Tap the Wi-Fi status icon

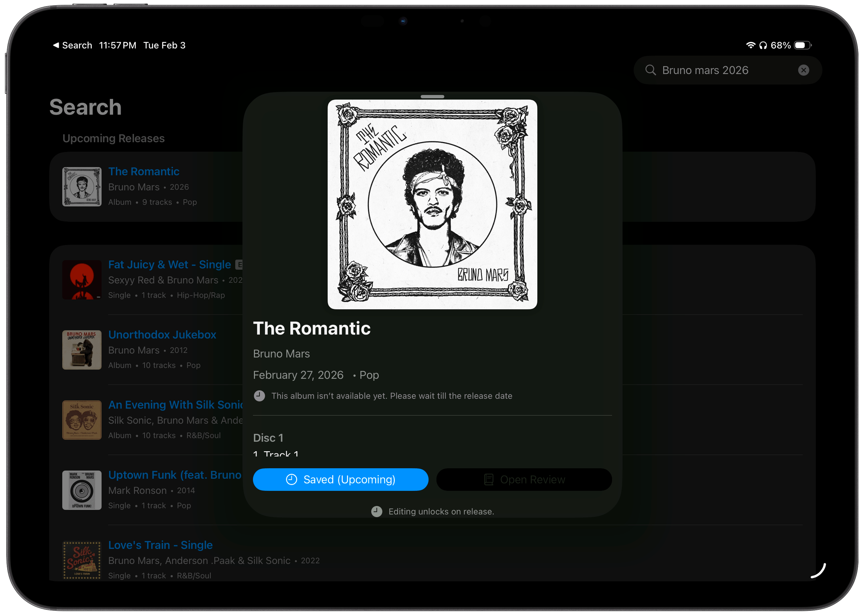pyautogui.click(x=750, y=46)
